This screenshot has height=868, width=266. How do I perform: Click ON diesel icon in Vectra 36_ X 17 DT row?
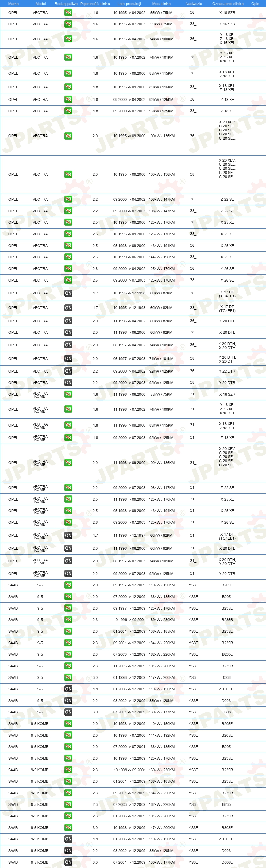[x=68, y=293]
